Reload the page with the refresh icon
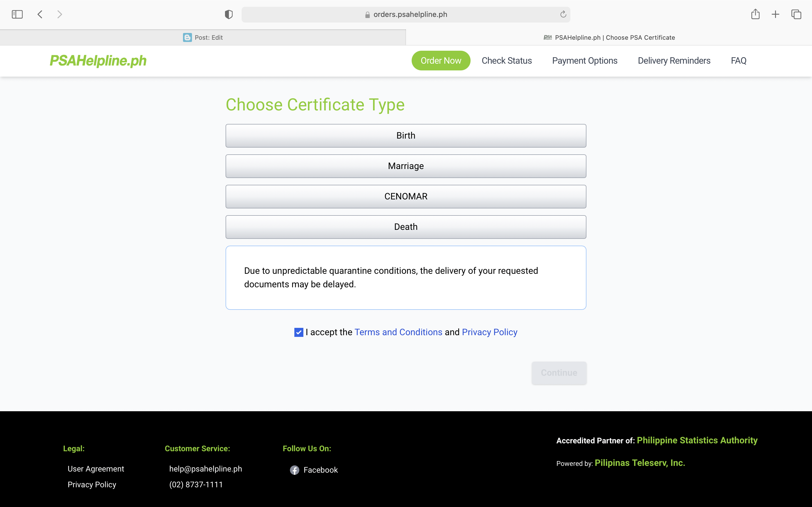812x507 pixels. [563, 14]
